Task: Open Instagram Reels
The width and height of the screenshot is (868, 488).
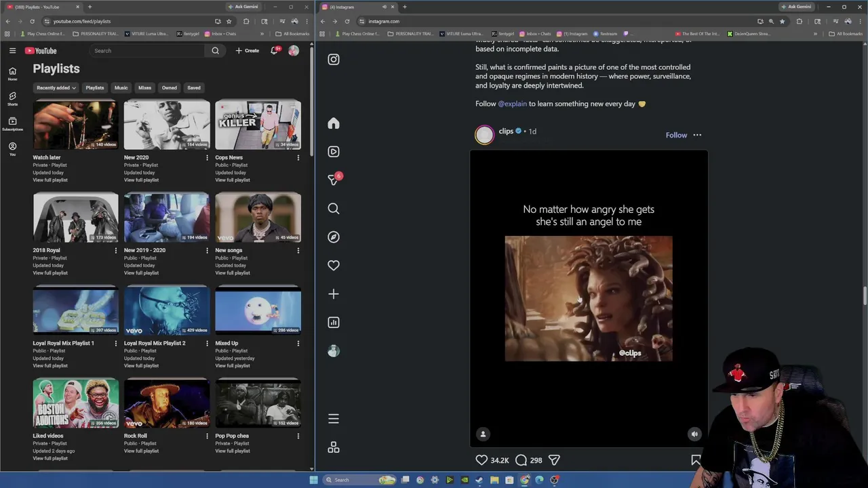Action: point(334,152)
